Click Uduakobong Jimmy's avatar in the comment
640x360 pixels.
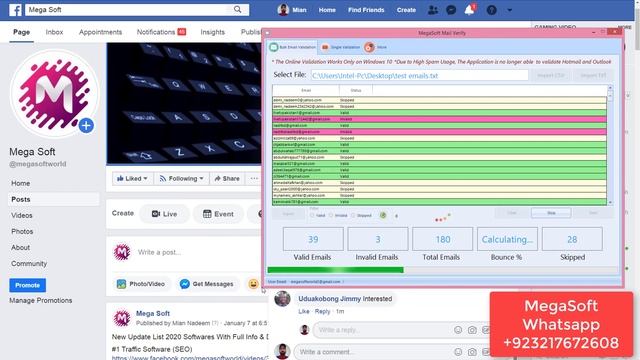coord(282,299)
